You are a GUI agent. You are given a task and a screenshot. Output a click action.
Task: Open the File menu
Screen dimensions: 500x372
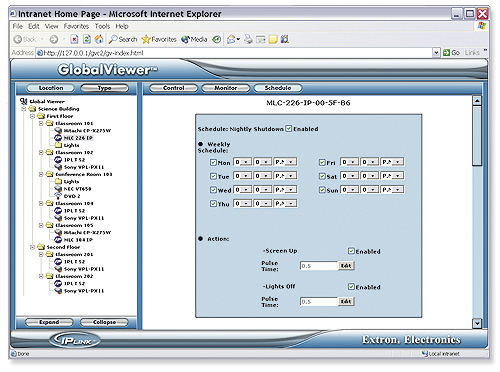tap(18, 26)
